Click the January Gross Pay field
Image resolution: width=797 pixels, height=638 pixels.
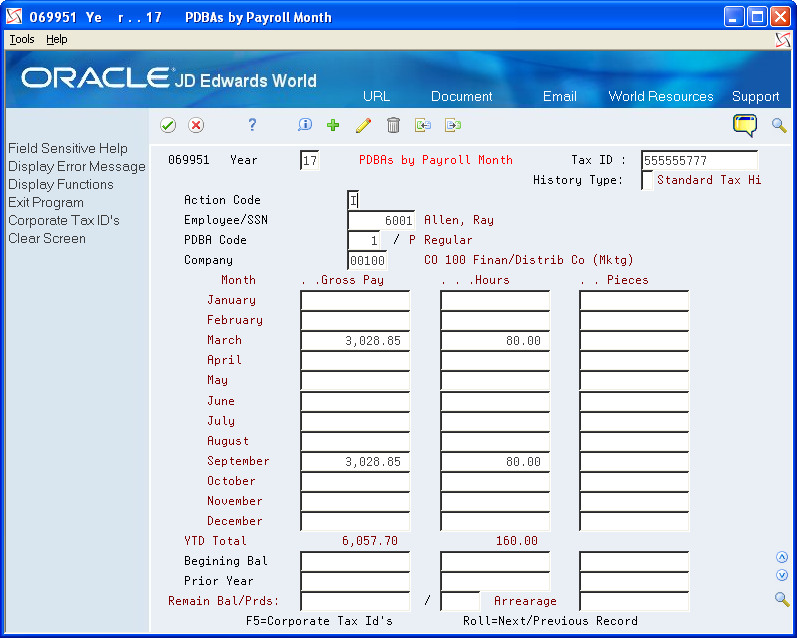click(355, 300)
